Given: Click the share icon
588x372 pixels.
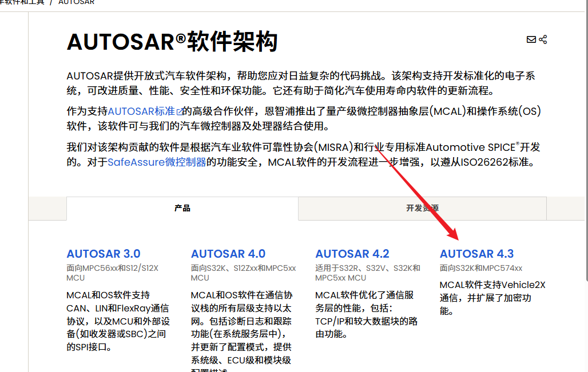Looking at the screenshot, I should tap(543, 39).
